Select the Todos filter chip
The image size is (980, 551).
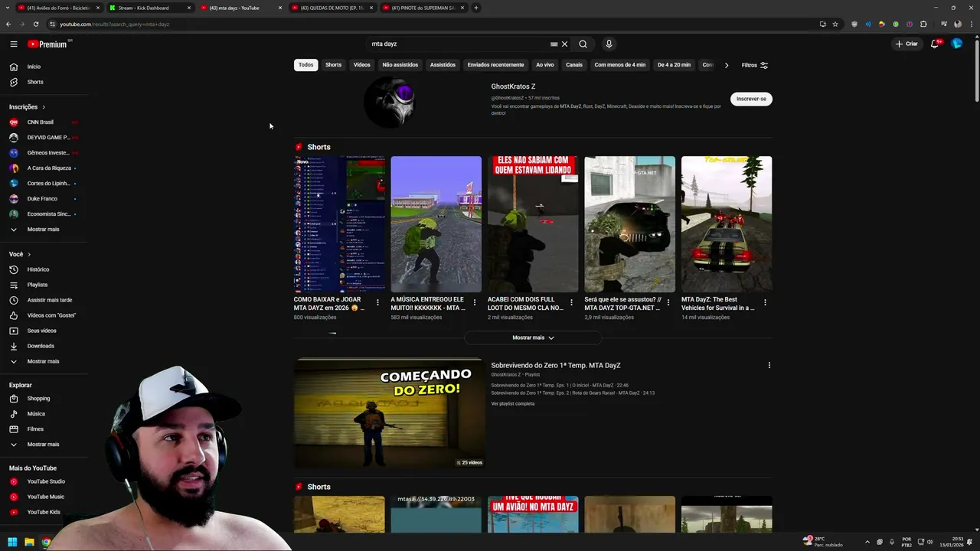[306, 65]
